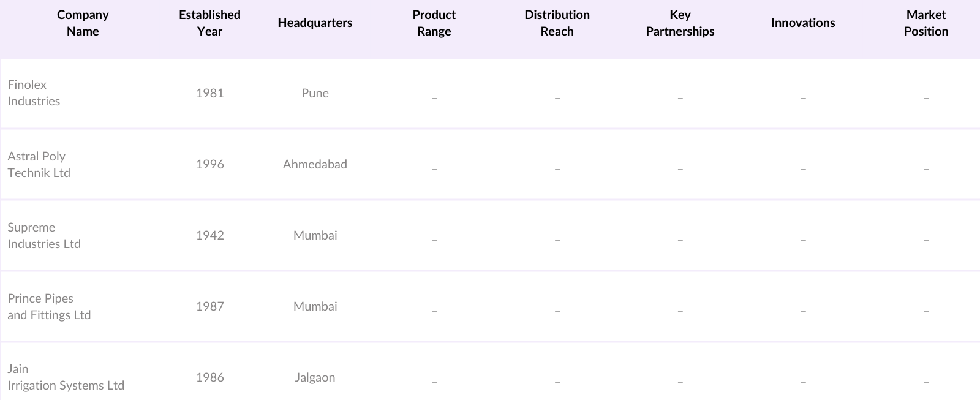
Task: Select the Finolex Industries company cell
Action: [34, 93]
